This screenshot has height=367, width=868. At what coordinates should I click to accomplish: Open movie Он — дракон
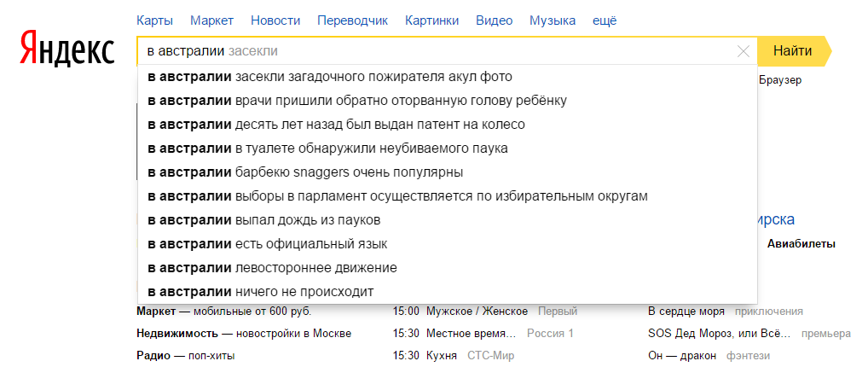tap(682, 355)
